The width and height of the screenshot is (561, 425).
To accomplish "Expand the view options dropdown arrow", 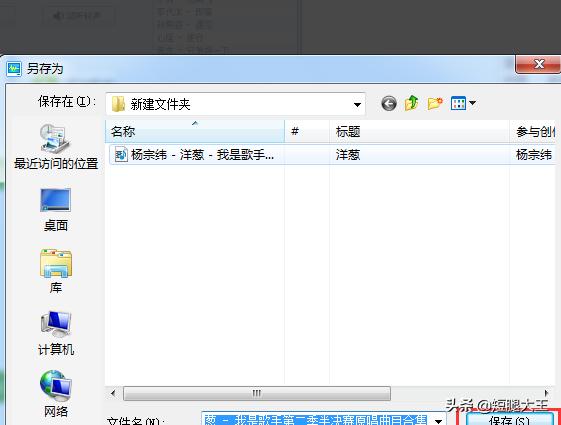I will [x=472, y=103].
